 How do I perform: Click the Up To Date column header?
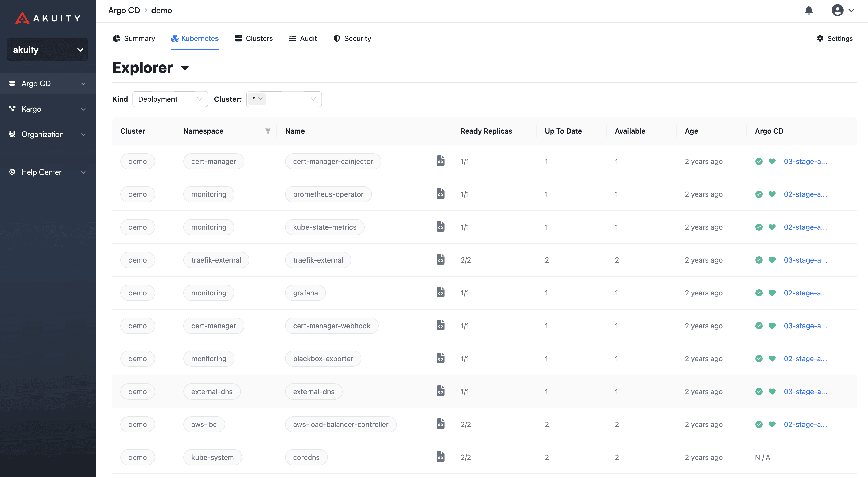563,131
